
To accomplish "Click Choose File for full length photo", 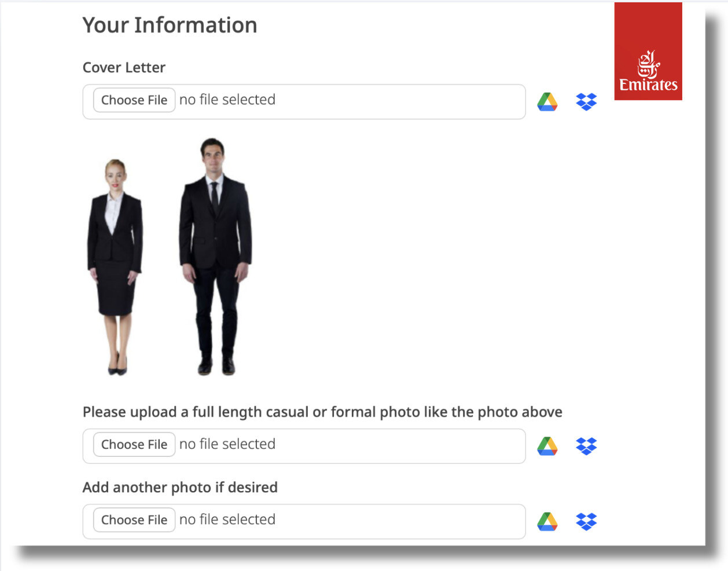I will point(134,445).
